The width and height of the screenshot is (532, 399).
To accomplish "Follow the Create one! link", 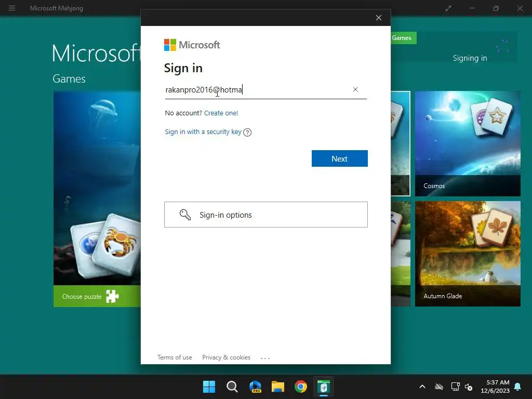I will tap(221, 113).
